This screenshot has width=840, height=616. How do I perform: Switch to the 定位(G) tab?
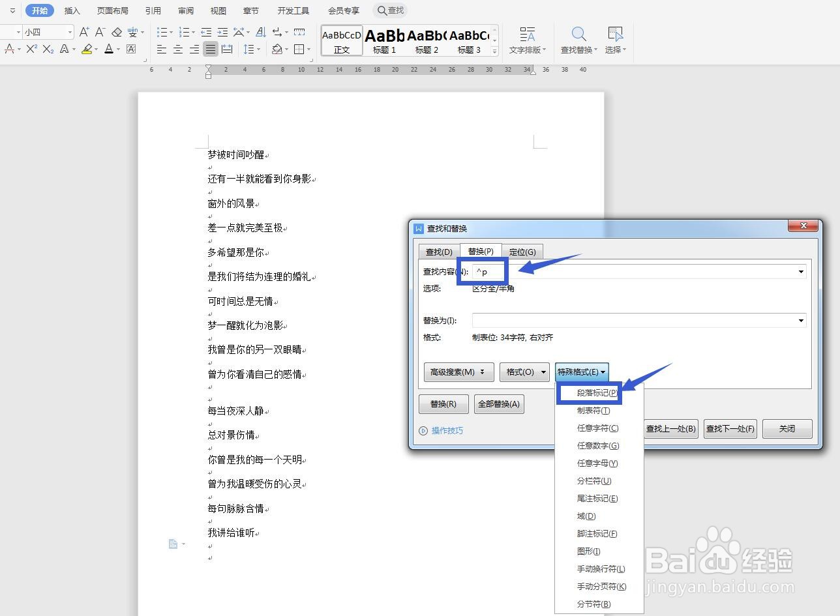[x=522, y=251]
